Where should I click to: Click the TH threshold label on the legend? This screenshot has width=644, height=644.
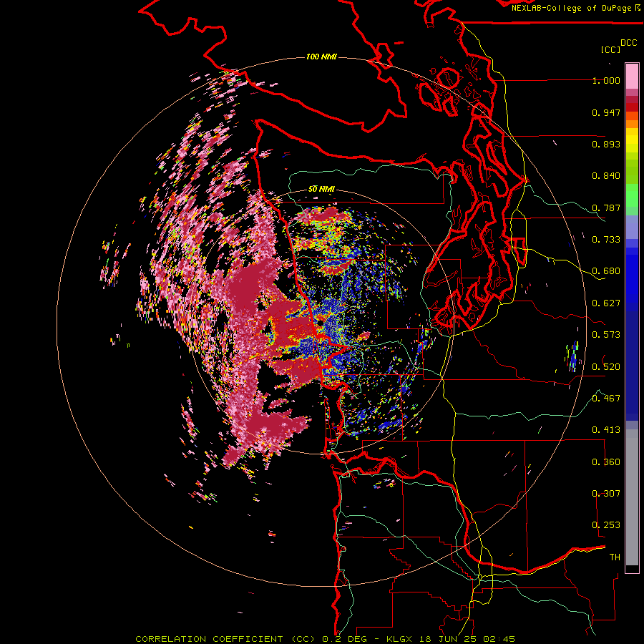pyautogui.click(x=615, y=557)
